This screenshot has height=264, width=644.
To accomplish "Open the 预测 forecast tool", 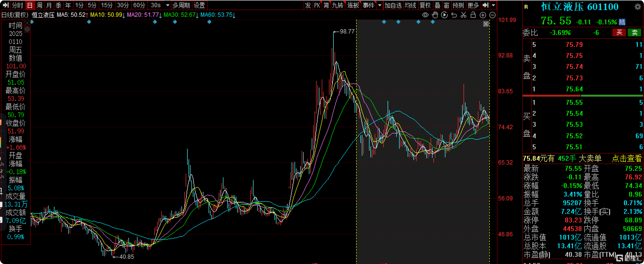I will pyautogui.click(x=458, y=5).
